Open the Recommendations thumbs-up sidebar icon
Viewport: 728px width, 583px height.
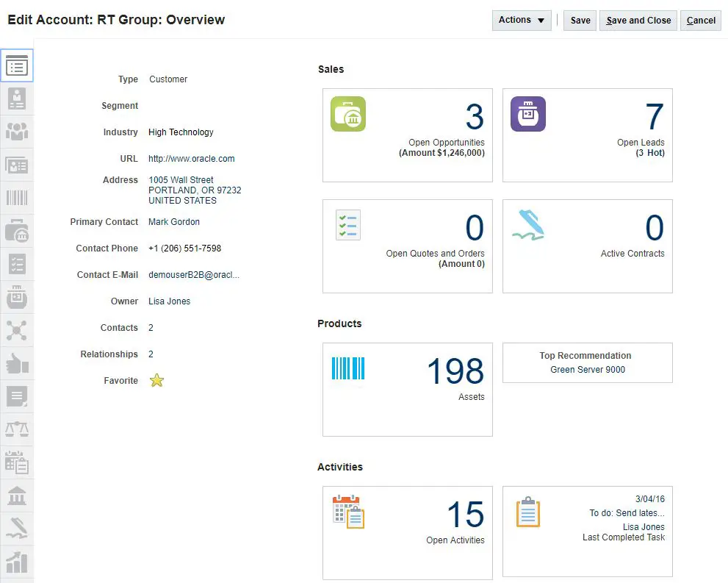[16, 363]
